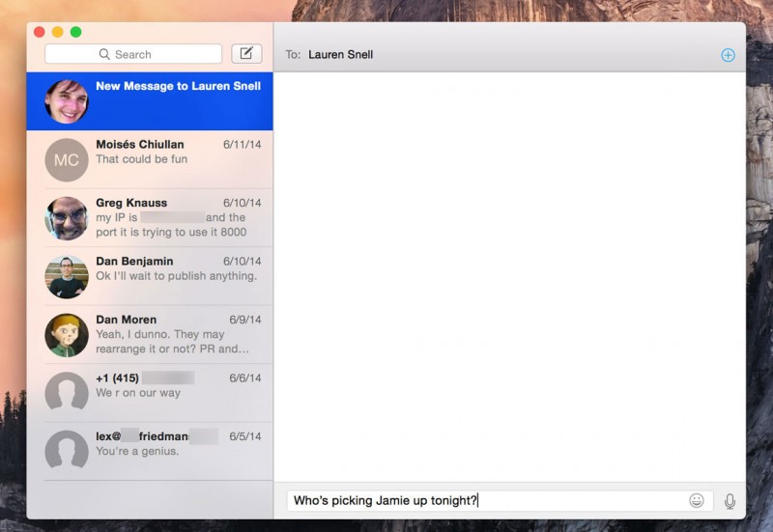The height and width of the screenshot is (532, 773).
Task: Click the MC initials avatar circle
Action: (x=67, y=160)
